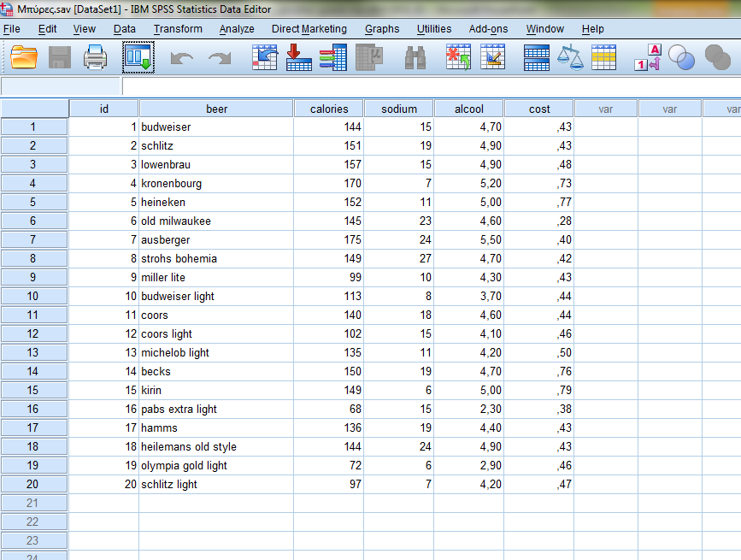
Task: Click the beer cell 'budweiser light'
Action: click(216, 297)
